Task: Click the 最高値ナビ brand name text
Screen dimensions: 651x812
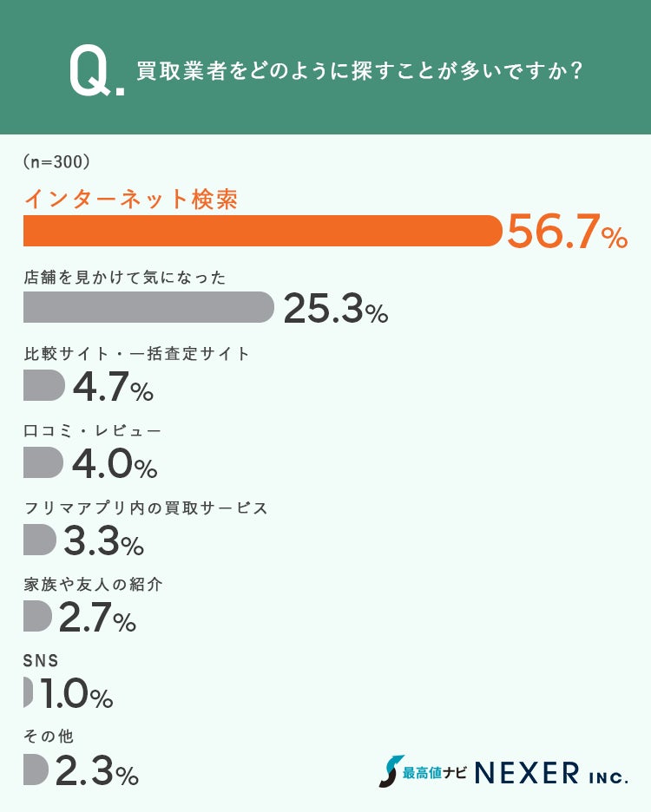Action: (433, 772)
